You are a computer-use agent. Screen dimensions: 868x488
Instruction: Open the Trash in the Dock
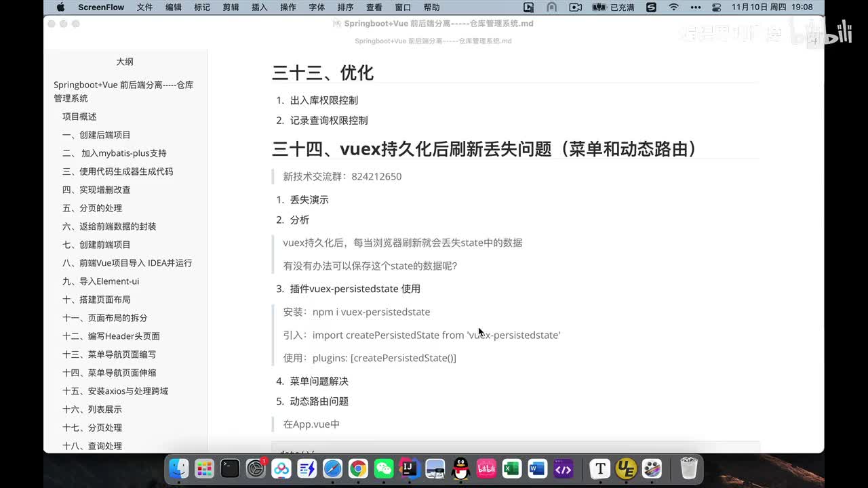click(689, 468)
